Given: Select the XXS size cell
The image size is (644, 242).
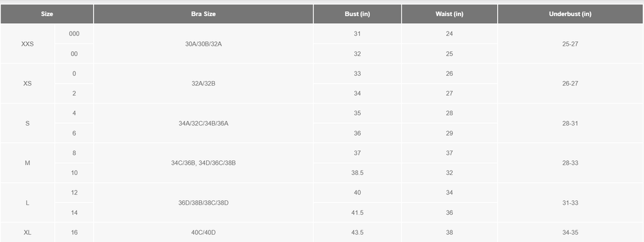Looking at the screenshot, I should point(28,44).
